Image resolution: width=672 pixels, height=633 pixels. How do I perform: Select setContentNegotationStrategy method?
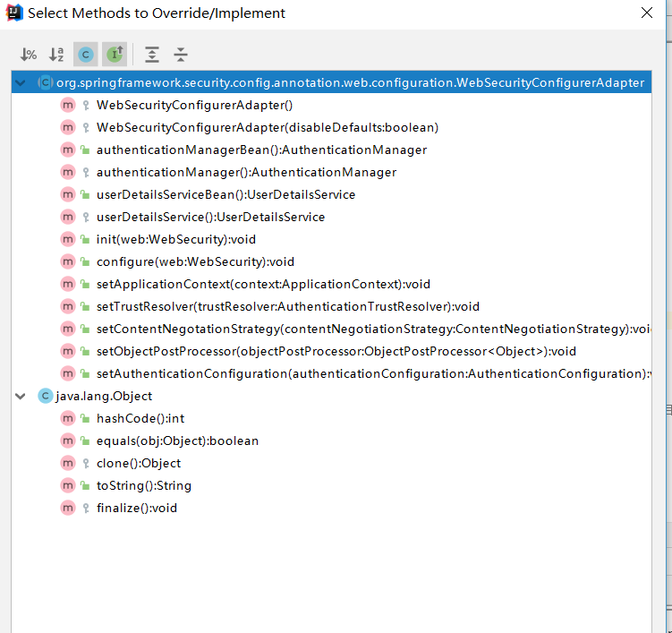374,329
